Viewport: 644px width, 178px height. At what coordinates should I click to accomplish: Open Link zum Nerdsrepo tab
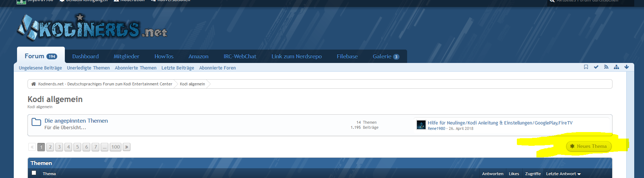297,56
